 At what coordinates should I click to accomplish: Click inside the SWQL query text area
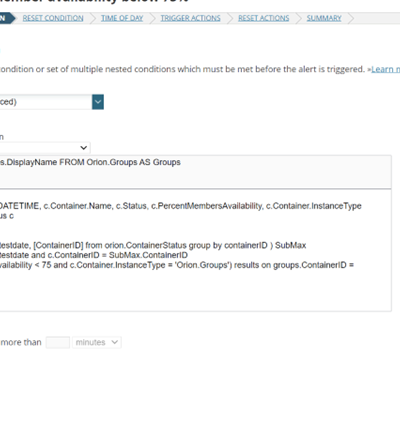[195, 250]
